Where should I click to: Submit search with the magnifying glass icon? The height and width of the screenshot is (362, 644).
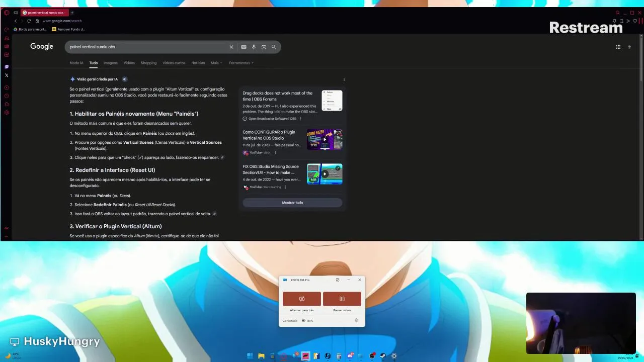tap(274, 47)
